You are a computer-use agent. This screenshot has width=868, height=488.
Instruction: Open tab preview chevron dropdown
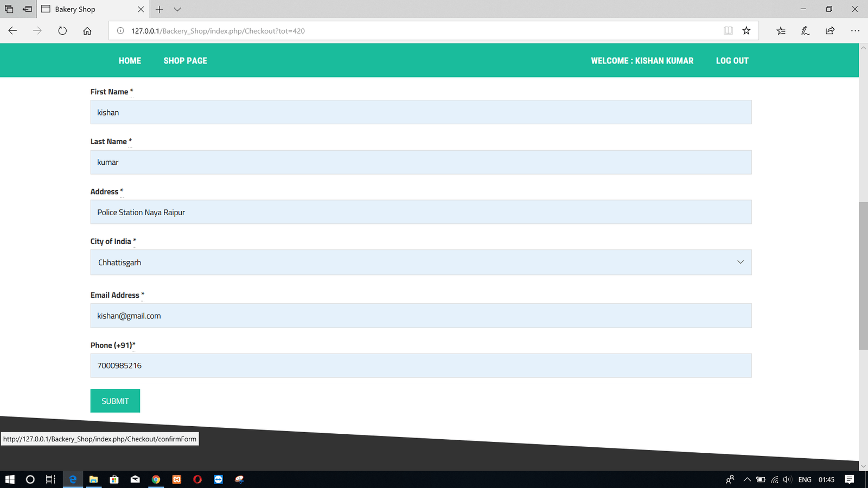point(177,9)
